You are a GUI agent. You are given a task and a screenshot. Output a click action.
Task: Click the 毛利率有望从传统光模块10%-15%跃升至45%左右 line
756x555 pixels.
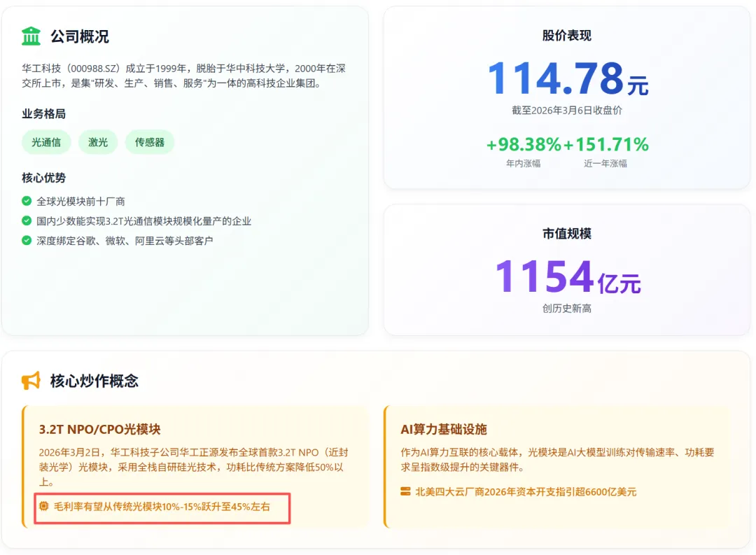(x=162, y=506)
